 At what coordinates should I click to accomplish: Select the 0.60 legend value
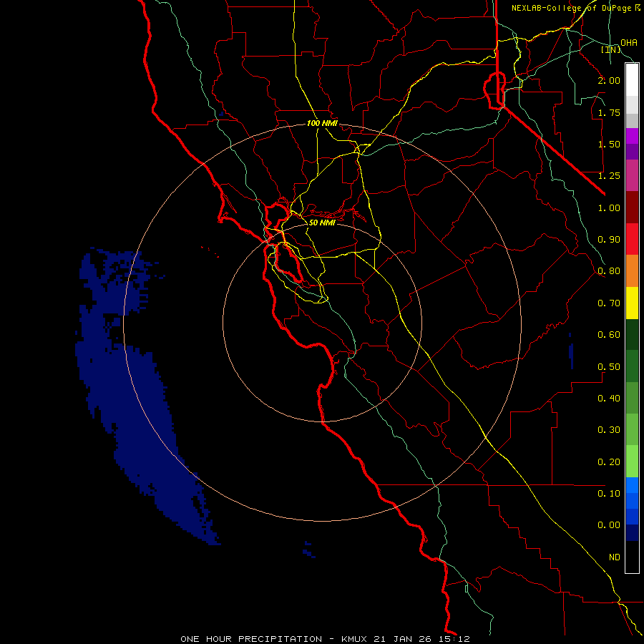609,335
